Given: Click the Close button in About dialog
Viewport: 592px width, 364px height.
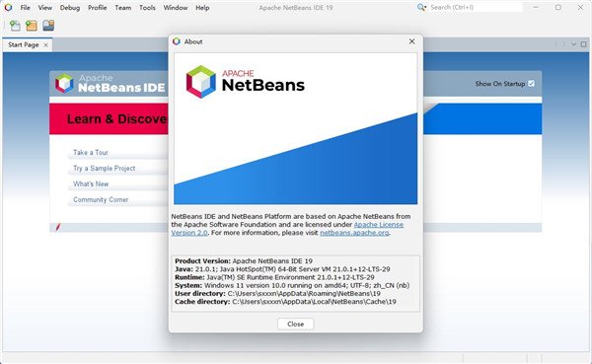Looking at the screenshot, I should [x=295, y=324].
